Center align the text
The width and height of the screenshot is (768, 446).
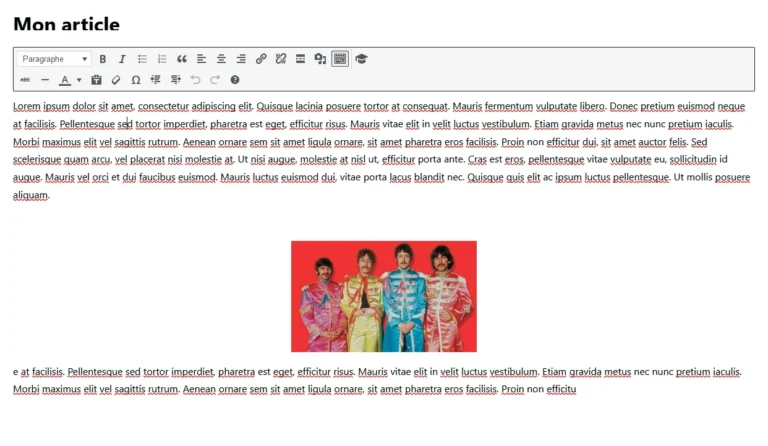pyautogui.click(x=221, y=59)
